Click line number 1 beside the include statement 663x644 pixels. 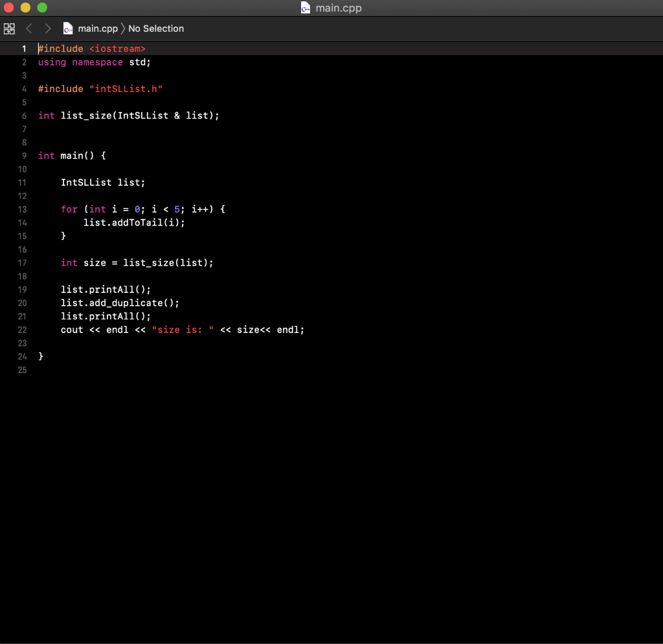tap(23, 49)
